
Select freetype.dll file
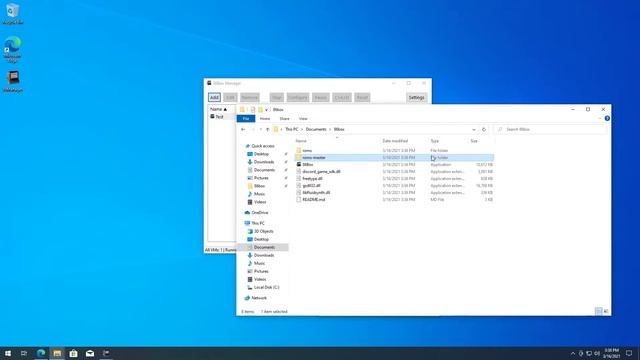tap(394, 179)
